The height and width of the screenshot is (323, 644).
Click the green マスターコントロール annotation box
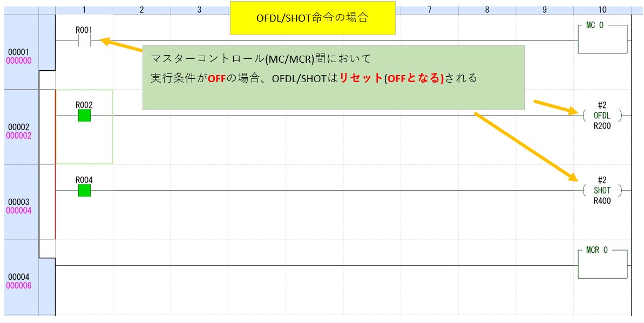333,77
